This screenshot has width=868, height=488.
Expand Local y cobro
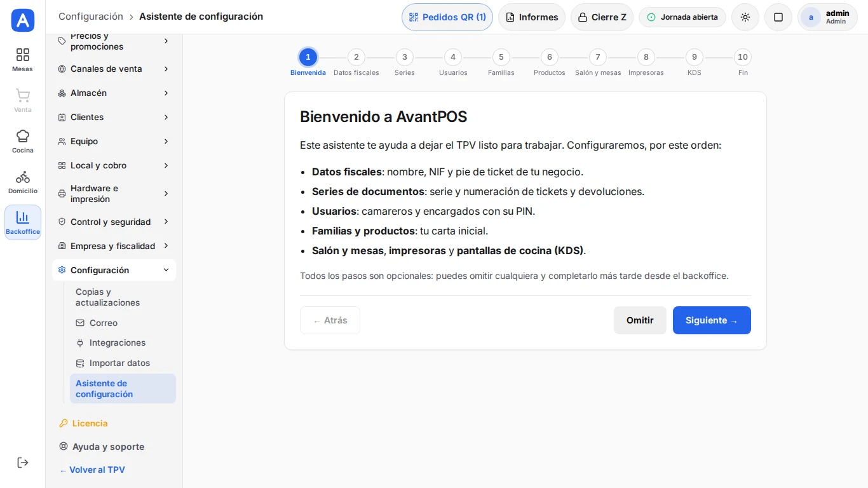(114, 165)
